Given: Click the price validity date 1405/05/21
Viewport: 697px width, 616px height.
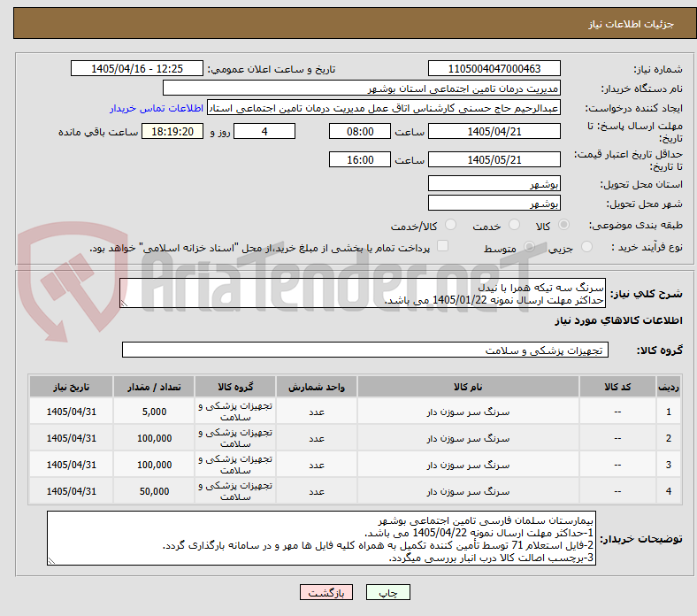Looking at the screenshot, I should (494, 159).
